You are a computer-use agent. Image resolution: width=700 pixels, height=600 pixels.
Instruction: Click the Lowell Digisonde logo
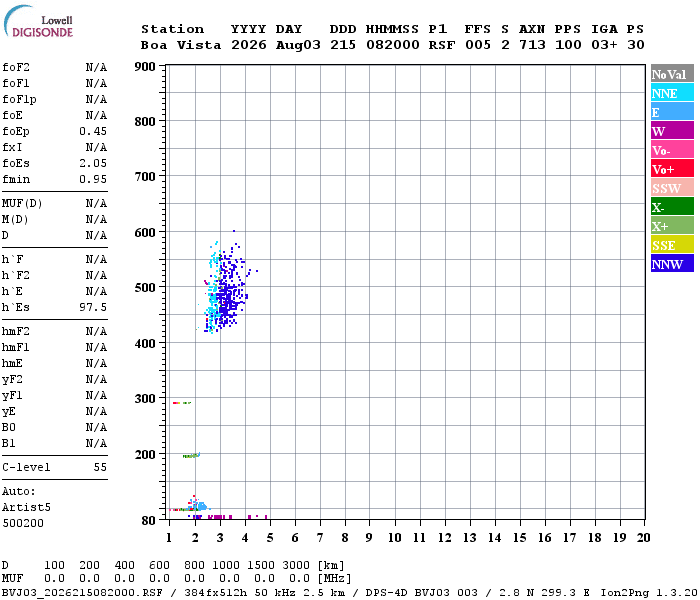point(38,21)
